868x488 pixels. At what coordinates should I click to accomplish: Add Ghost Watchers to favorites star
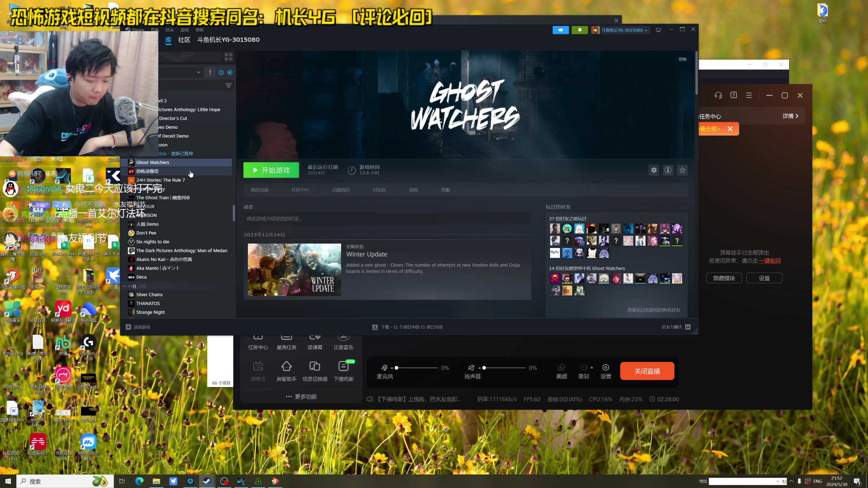pos(682,170)
